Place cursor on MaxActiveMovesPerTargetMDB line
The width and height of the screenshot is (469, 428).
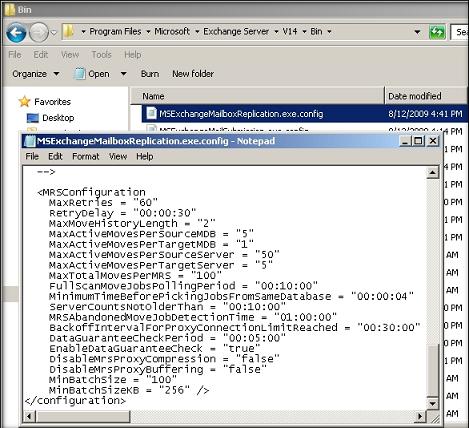[x=151, y=244]
